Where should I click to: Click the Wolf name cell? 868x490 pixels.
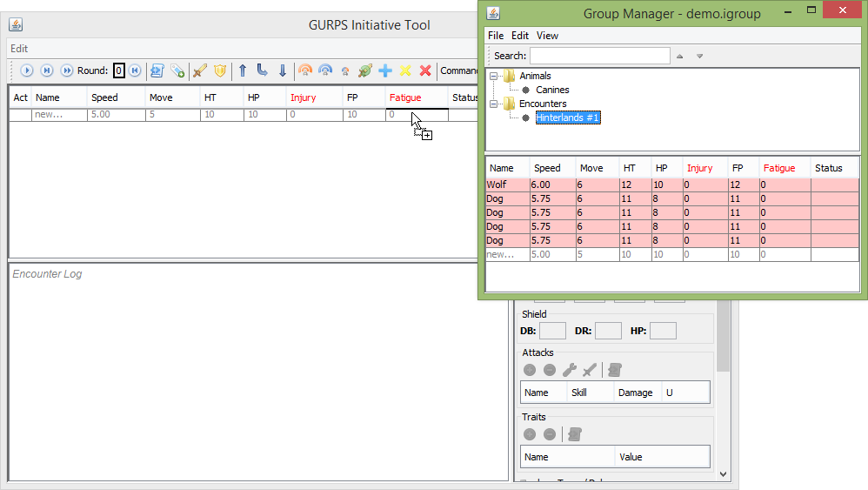click(508, 185)
